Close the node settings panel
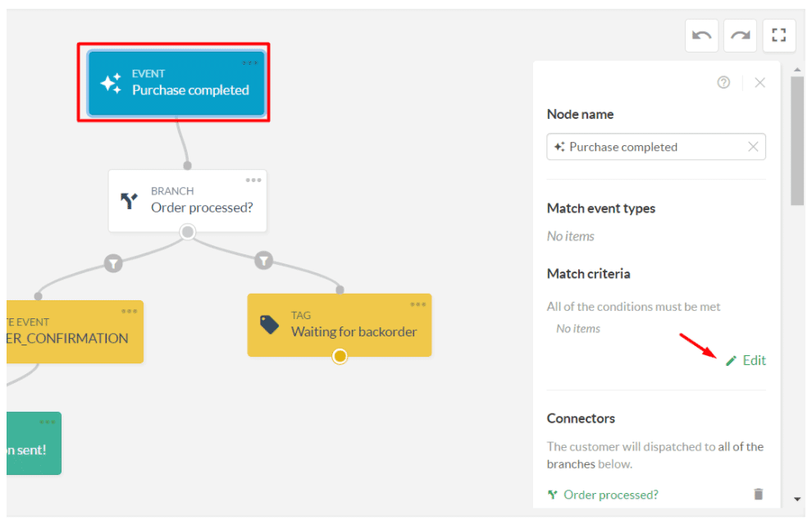Screen dimensions: 812x525 pos(760,82)
